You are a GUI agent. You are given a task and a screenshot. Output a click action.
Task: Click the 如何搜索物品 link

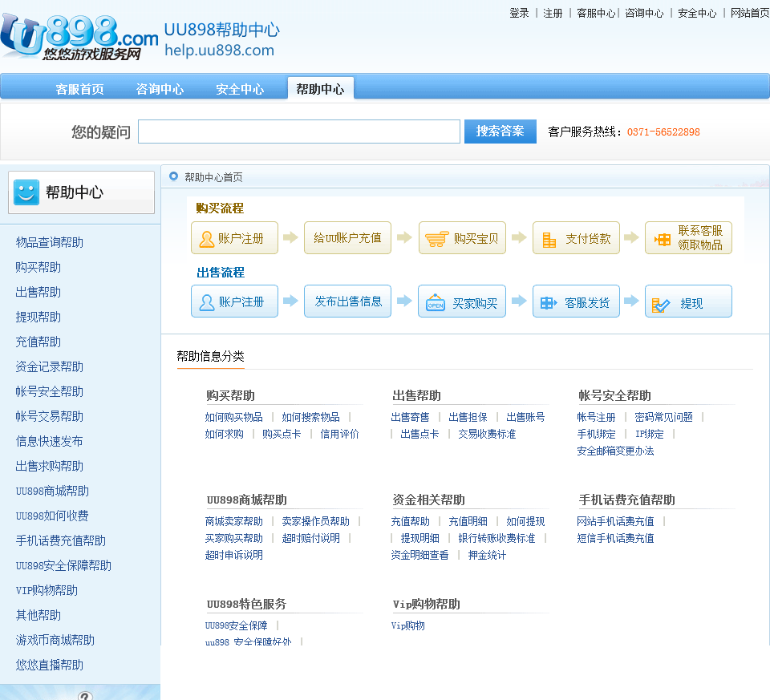pyautogui.click(x=311, y=417)
